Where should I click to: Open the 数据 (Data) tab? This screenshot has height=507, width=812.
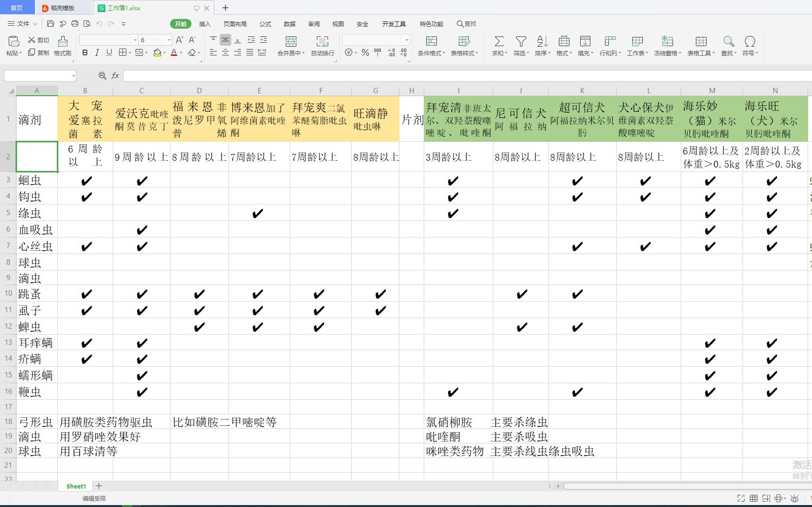click(290, 24)
